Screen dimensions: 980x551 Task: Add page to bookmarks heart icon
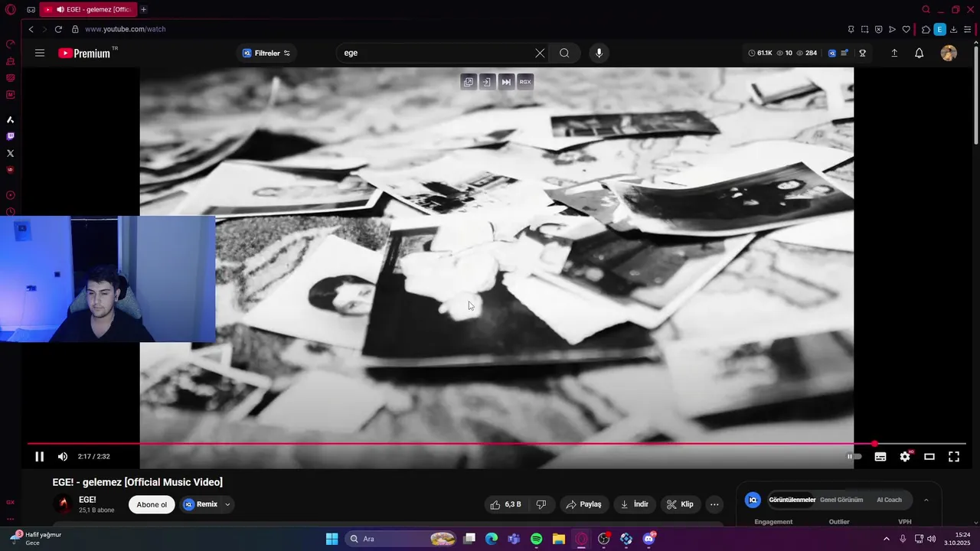pyautogui.click(x=906, y=29)
